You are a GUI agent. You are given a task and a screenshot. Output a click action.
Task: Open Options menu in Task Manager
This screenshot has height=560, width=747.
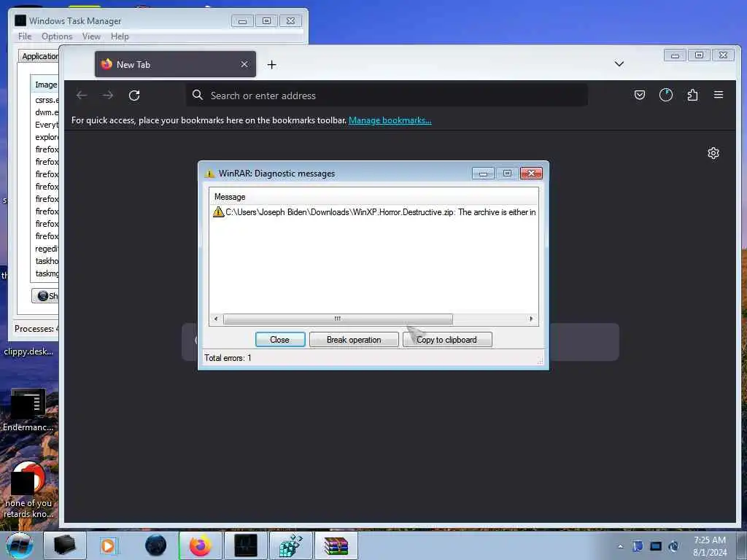pyautogui.click(x=57, y=36)
